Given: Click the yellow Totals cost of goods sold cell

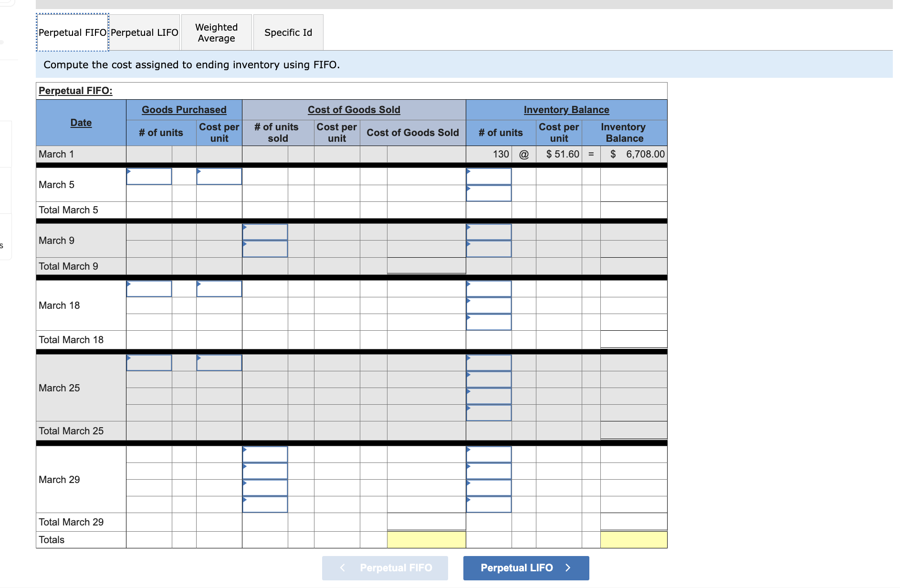Looking at the screenshot, I should 426,539.
